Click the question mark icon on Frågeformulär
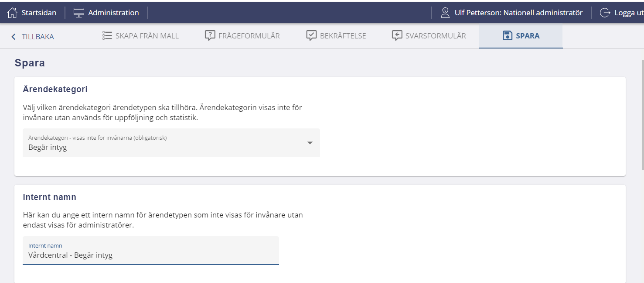The width and height of the screenshot is (644, 283). tap(210, 36)
